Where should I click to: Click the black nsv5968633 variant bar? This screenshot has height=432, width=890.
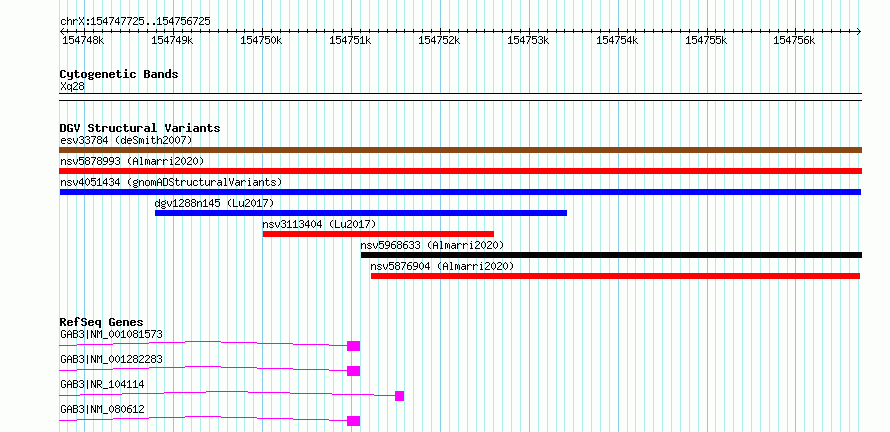pos(611,255)
